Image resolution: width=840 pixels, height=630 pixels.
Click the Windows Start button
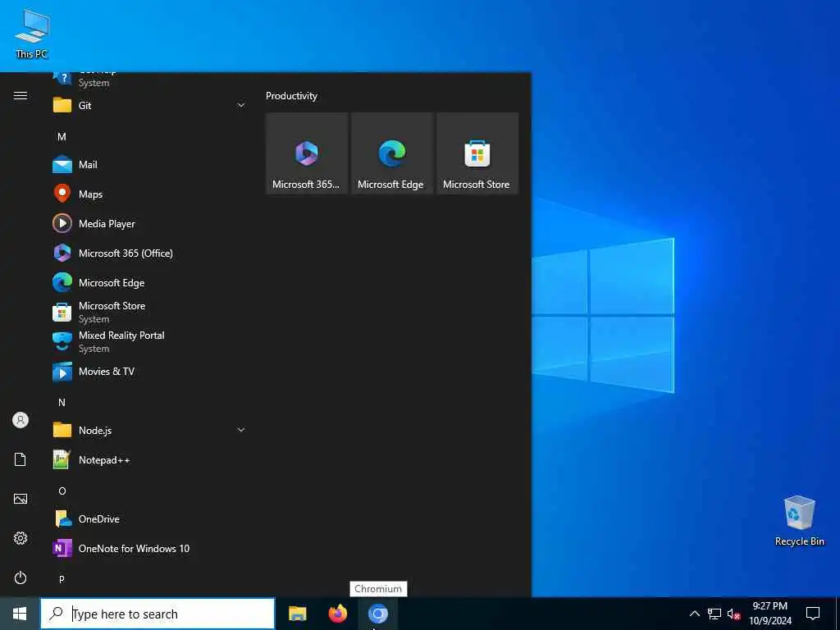tap(20, 614)
